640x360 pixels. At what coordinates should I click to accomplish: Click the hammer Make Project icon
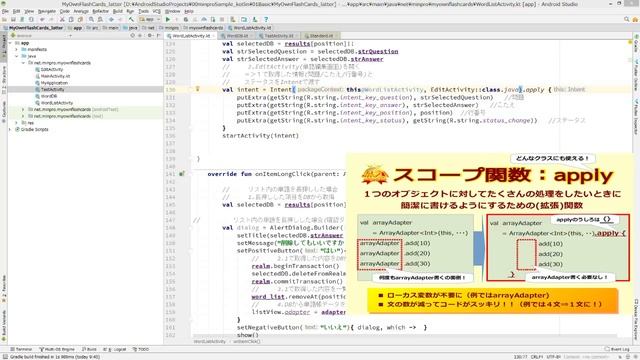point(131,19)
